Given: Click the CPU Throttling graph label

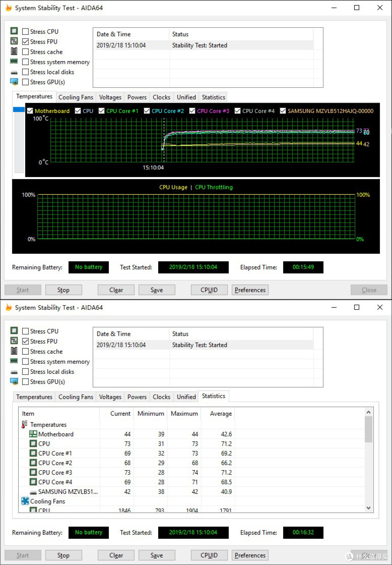Looking at the screenshot, I should tap(214, 187).
